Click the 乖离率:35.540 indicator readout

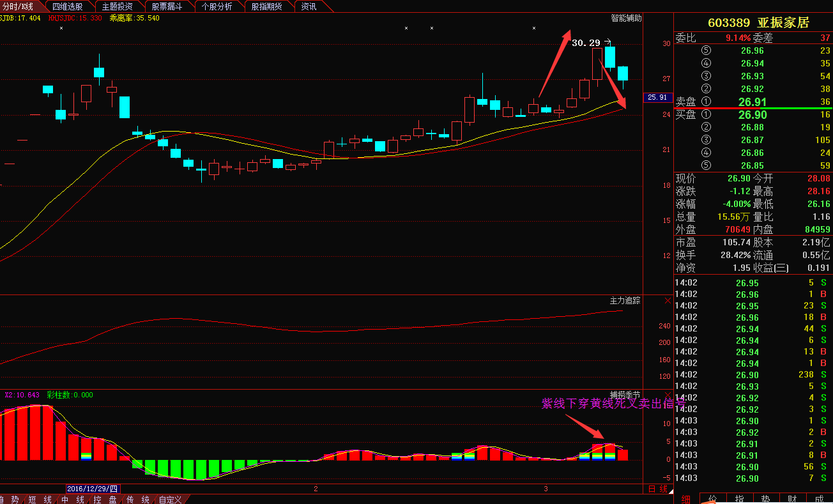coord(135,18)
